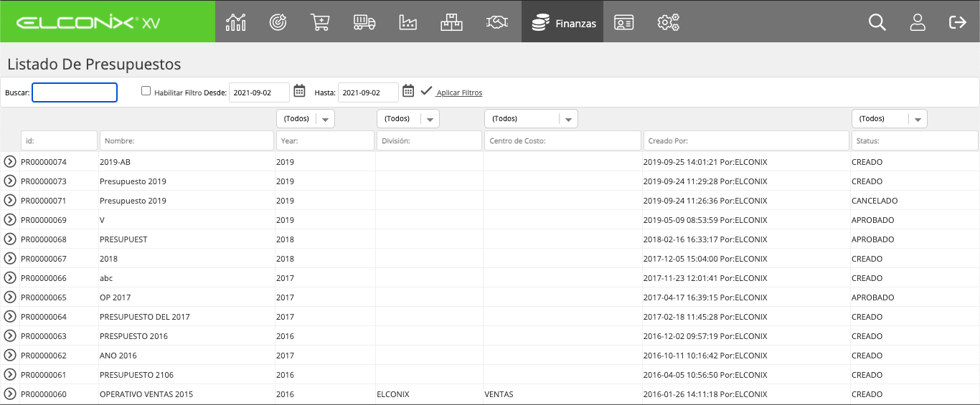The height and width of the screenshot is (405, 980).
Task: Open the warehouse boxes inventory module
Action: 451,22
